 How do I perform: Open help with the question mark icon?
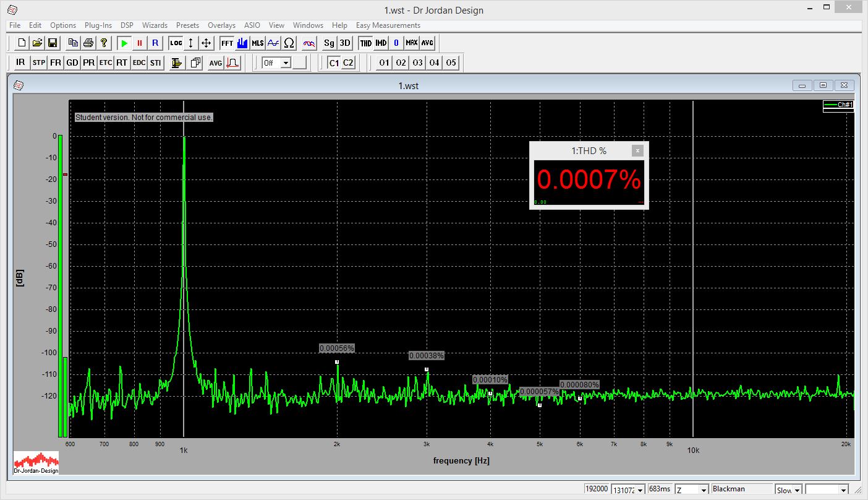tap(104, 43)
